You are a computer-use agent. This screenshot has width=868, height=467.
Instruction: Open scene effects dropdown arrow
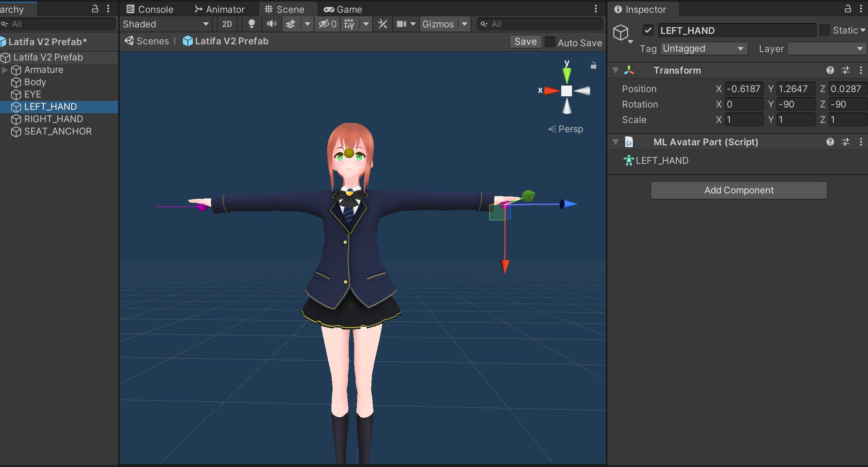tap(307, 24)
